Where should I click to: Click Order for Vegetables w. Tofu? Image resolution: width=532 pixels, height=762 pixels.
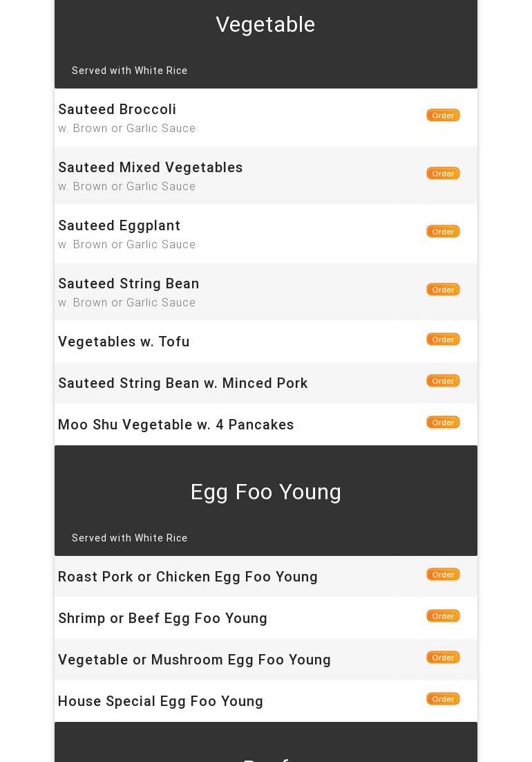point(443,340)
